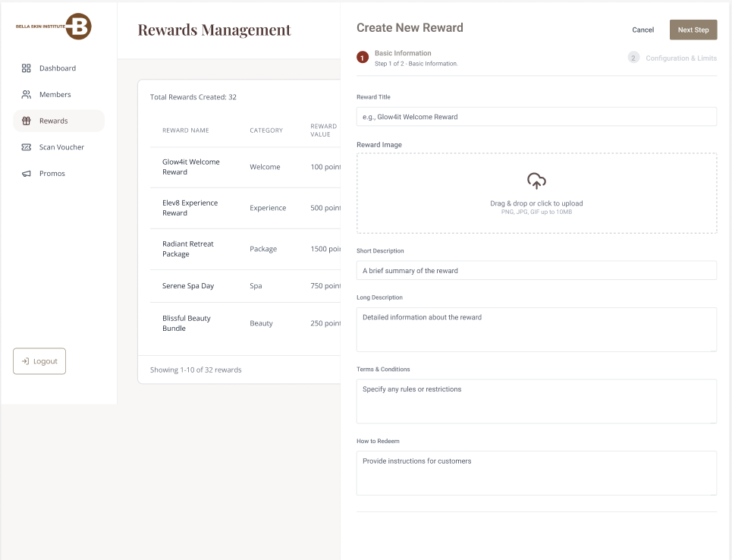Click the upload cloud icon
The height and width of the screenshot is (560, 732).
[x=536, y=181]
